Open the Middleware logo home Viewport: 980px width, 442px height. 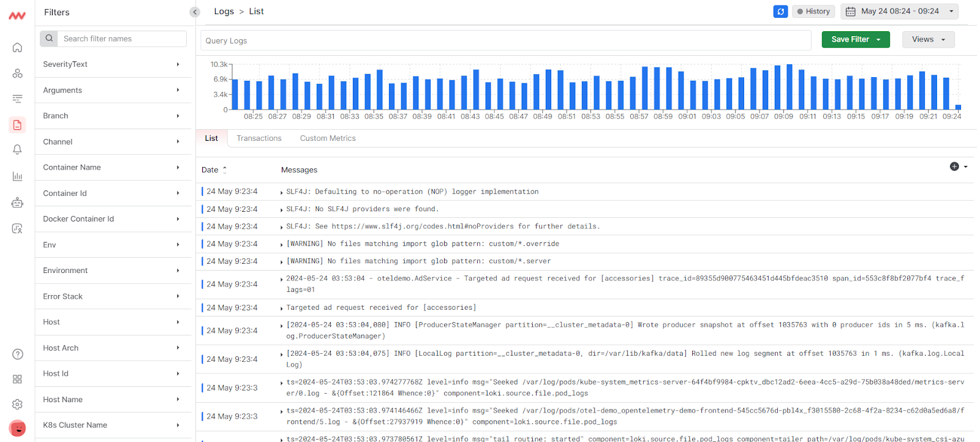[17, 16]
